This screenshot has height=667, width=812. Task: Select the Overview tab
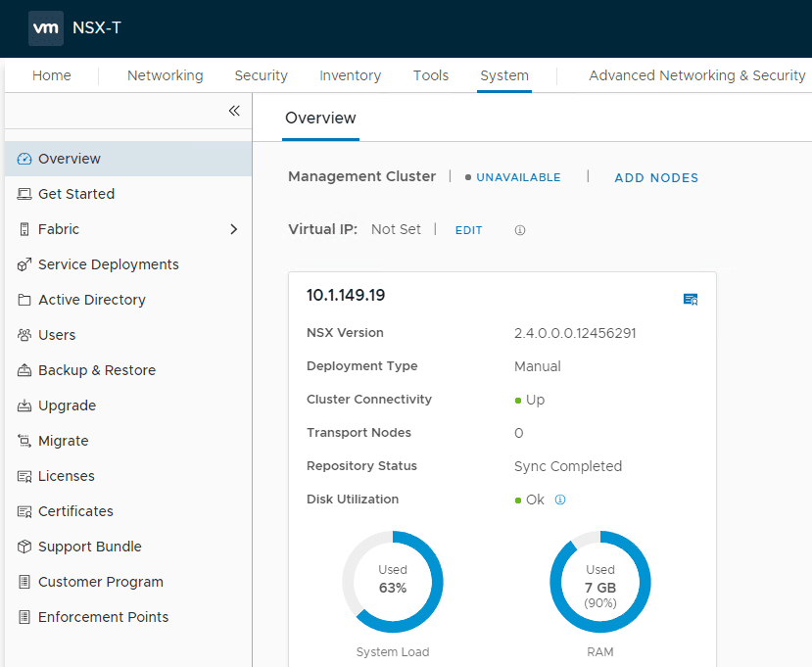tap(320, 118)
